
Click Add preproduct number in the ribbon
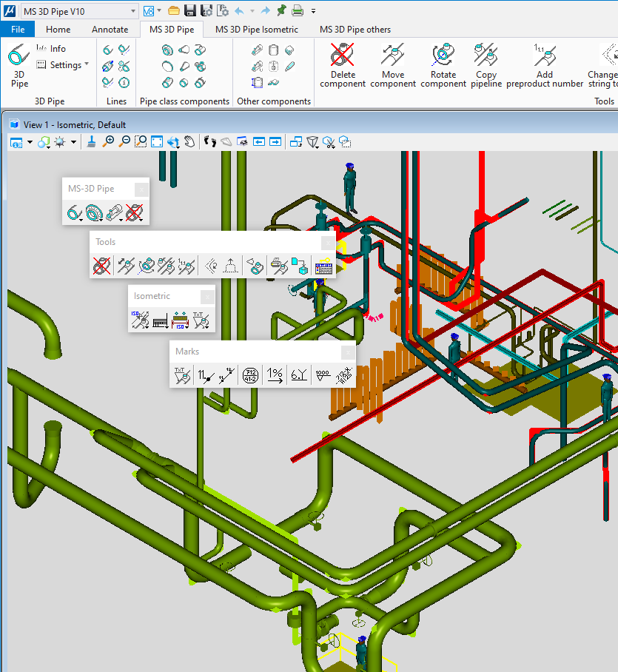tap(545, 66)
